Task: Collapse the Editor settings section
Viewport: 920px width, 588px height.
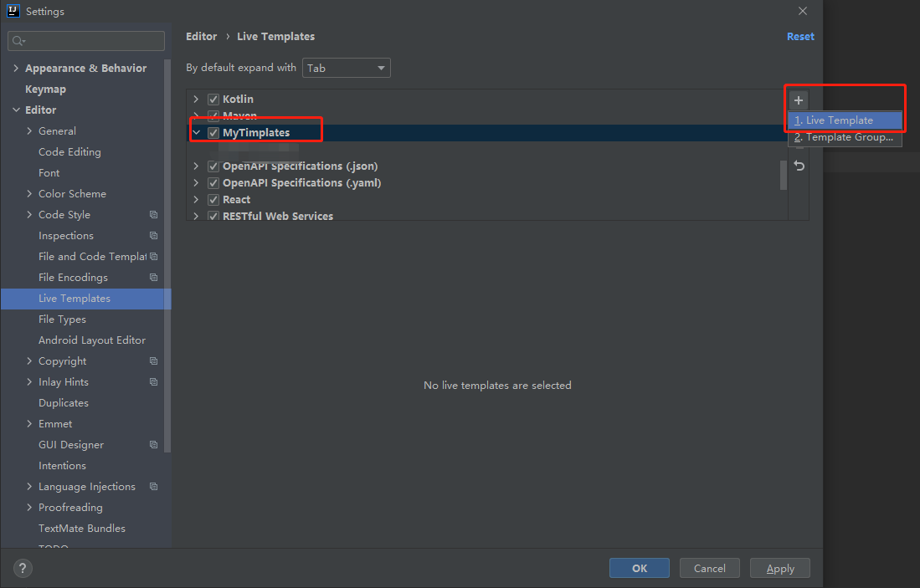Action: [16, 110]
